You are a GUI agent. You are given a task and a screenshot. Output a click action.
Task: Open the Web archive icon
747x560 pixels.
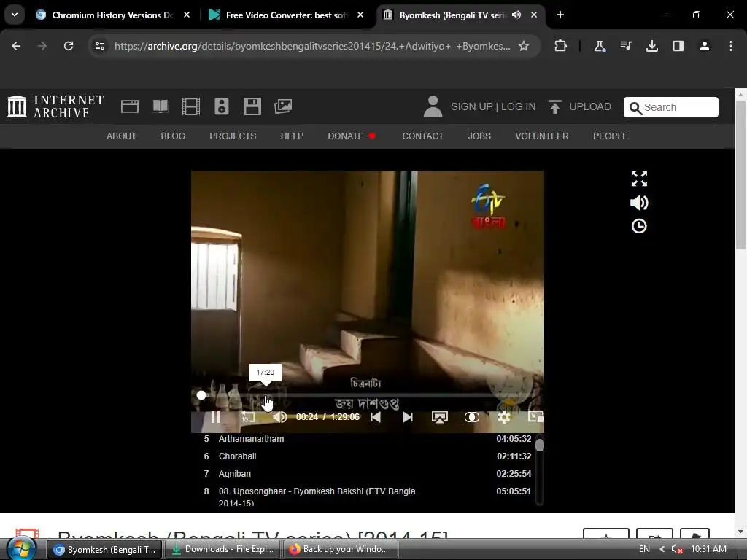[x=130, y=106]
